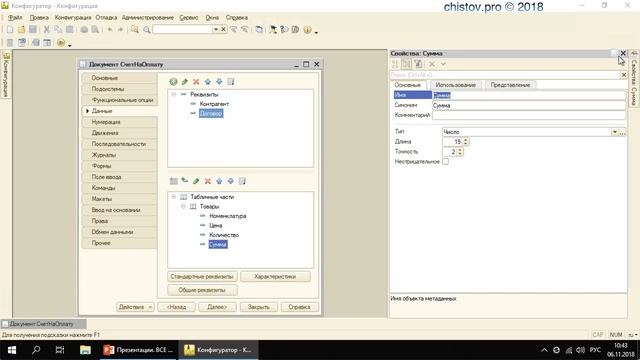Viewport: 640px width, 360px height.
Task: Click the Далее> button
Action: pos(217,307)
